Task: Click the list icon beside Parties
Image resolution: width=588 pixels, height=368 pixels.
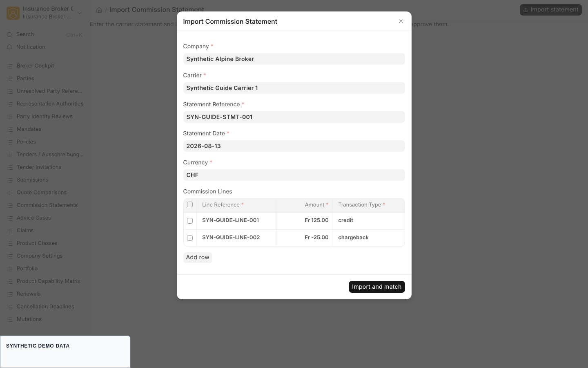Action: tap(11, 79)
